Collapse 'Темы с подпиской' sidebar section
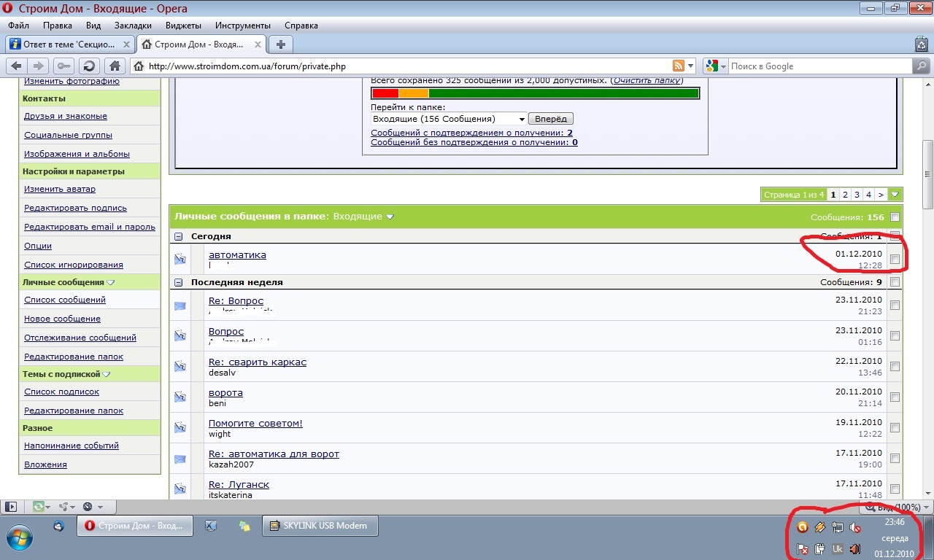934x560 pixels. 107,374
